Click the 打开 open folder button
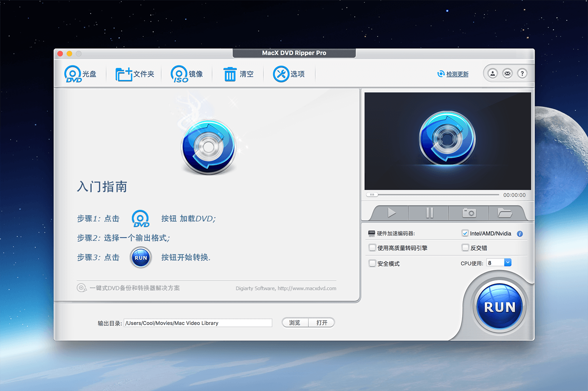Screen dimensions: 588x391 pos(321,322)
